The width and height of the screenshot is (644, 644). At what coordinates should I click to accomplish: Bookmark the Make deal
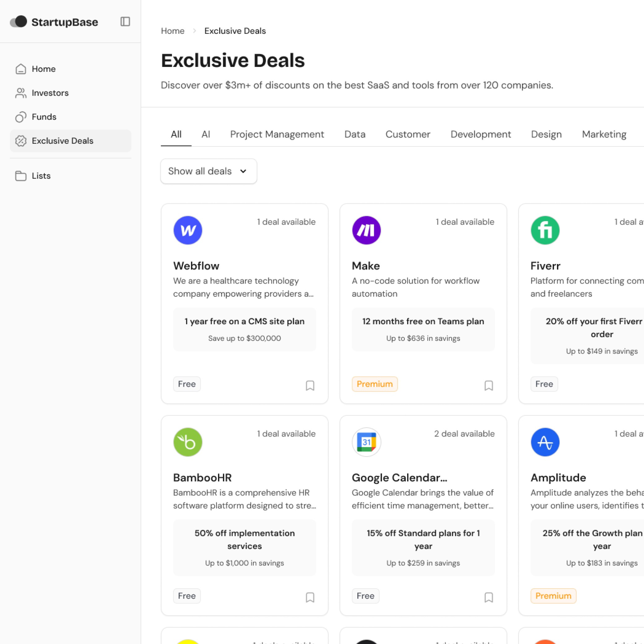(488, 385)
